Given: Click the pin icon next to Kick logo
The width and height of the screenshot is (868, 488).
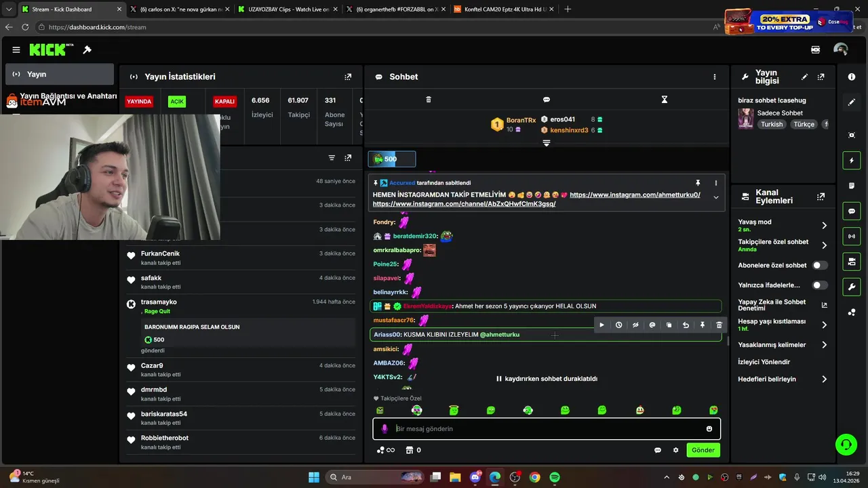Looking at the screenshot, I should tap(87, 49).
